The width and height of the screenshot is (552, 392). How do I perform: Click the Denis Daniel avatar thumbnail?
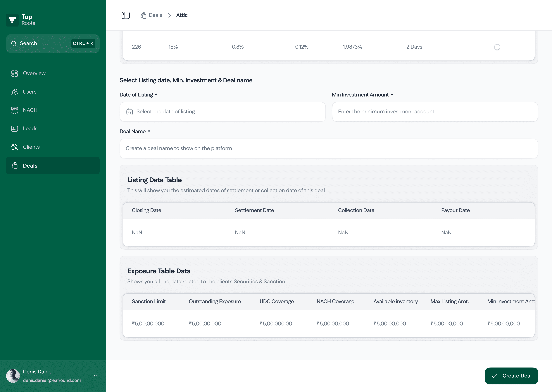pos(13,376)
